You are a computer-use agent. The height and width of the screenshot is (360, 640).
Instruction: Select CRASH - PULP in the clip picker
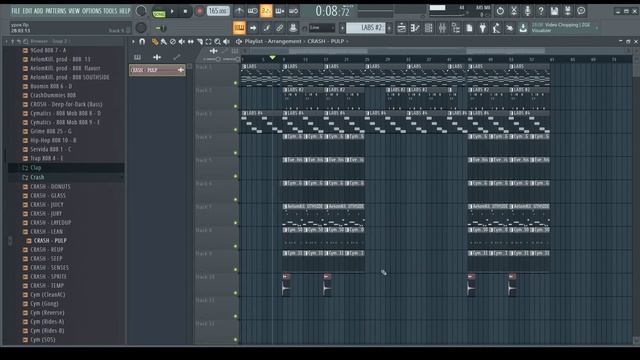(x=157, y=70)
